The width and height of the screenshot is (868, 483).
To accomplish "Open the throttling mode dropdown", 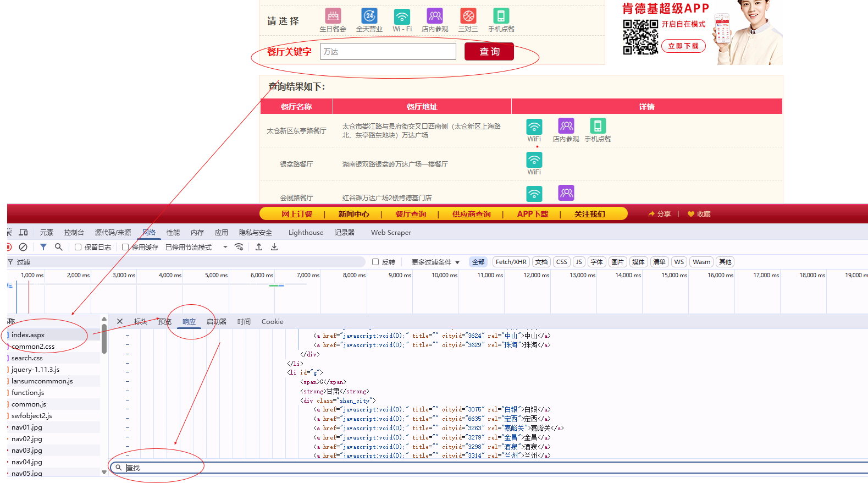I will click(x=197, y=248).
